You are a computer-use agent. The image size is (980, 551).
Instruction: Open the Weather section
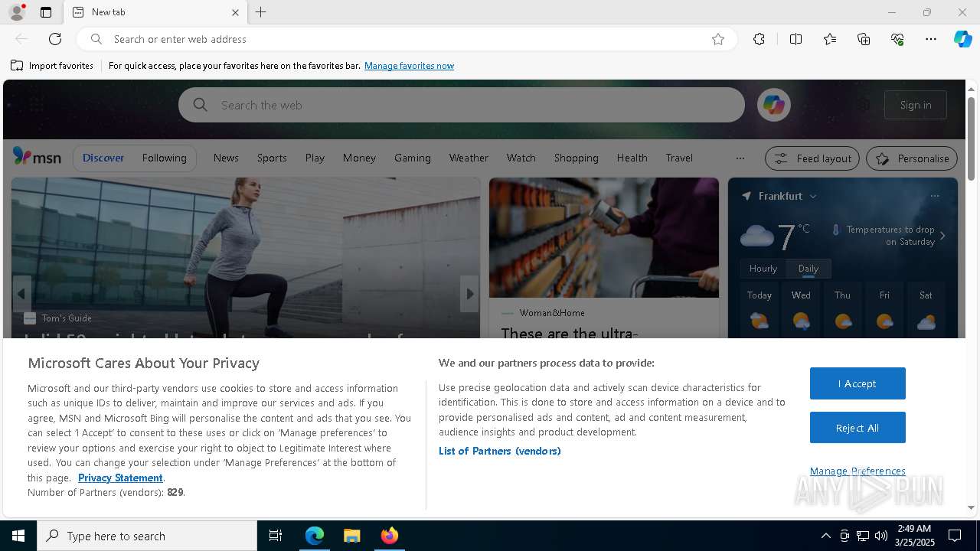(x=469, y=158)
